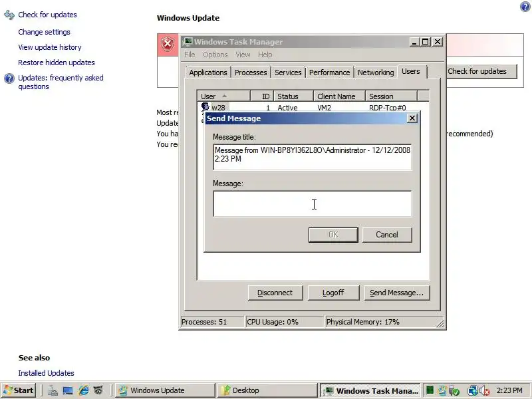Click the Start button
Screen dimensions: 532x399
[19, 390]
